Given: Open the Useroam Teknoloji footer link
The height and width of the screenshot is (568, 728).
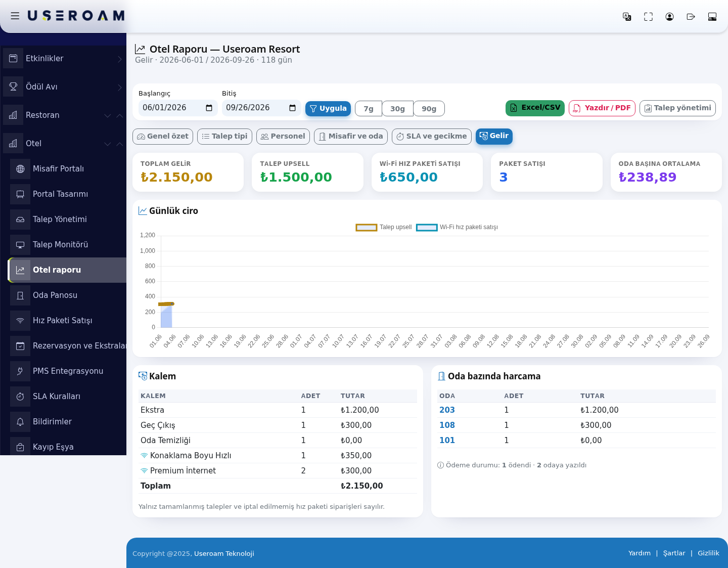Looking at the screenshot, I should 224,554.
